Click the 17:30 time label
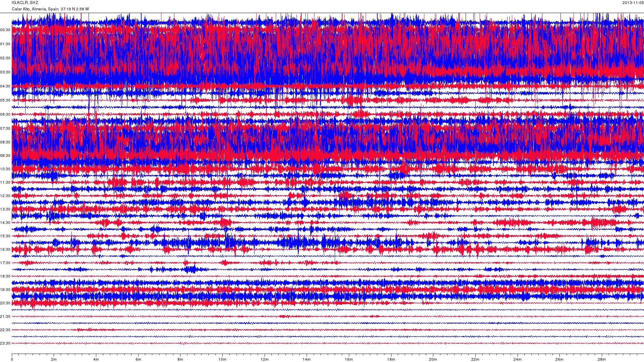This screenshot has height=362, width=644. (5, 263)
